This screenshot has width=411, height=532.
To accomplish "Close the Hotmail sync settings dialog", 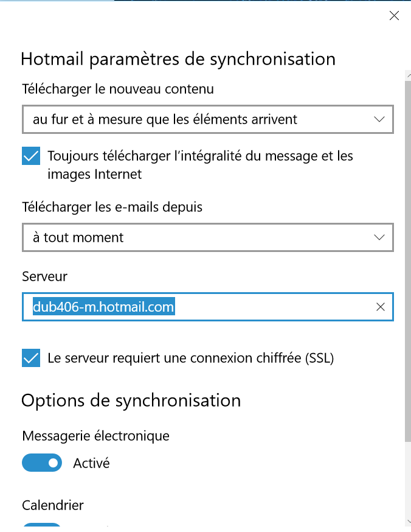I will click(394, 16).
